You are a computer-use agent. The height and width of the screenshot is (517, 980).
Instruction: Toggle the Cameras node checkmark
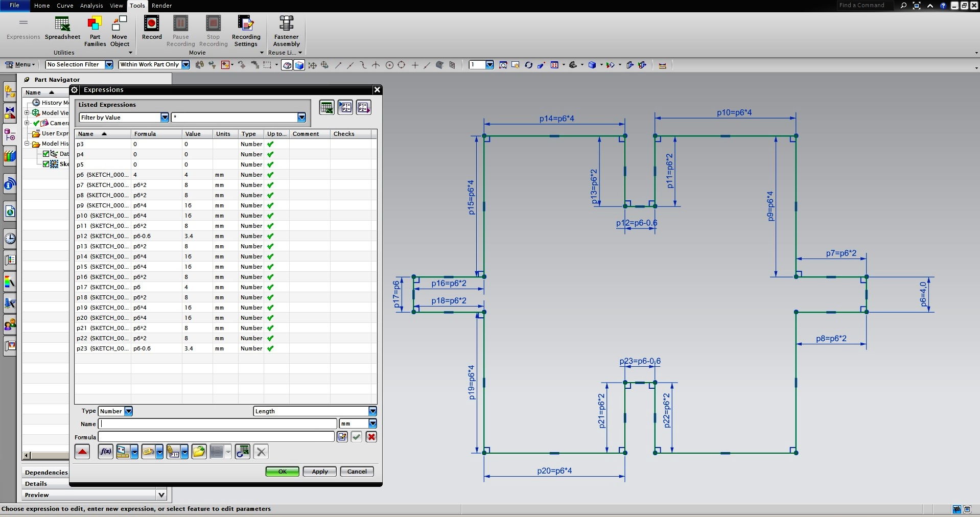tap(36, 123)
